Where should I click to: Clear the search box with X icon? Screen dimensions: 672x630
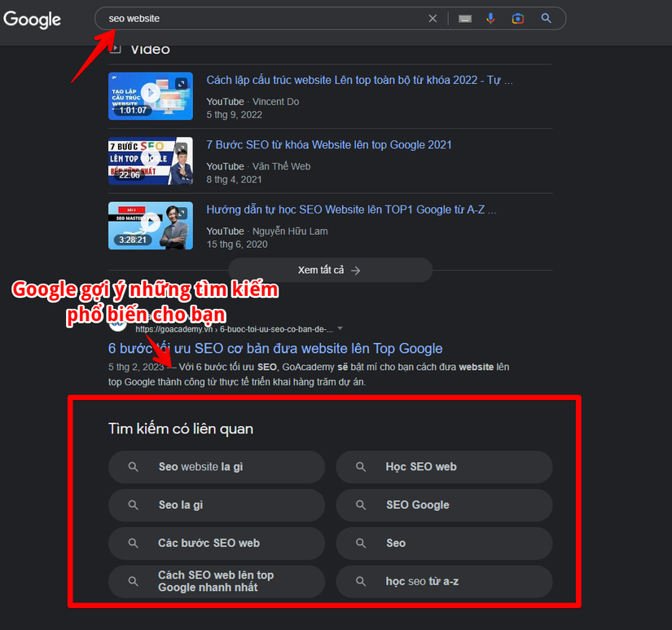[433, 19]
